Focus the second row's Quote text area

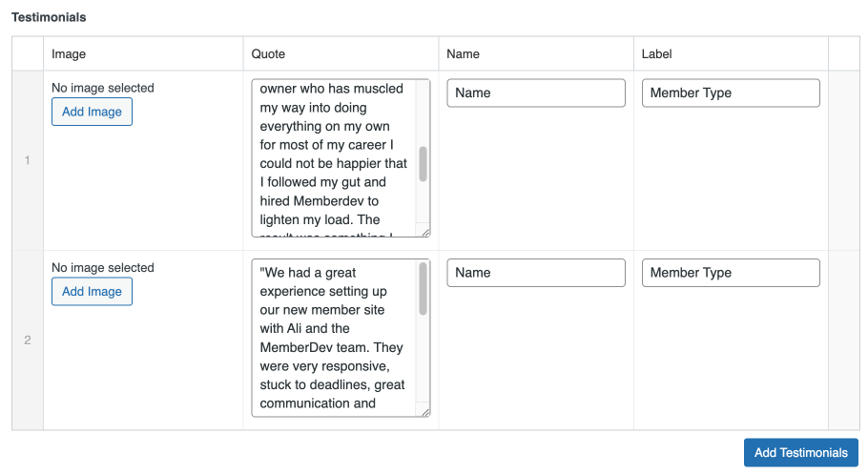pyautogui.click(x=334, y=338)
